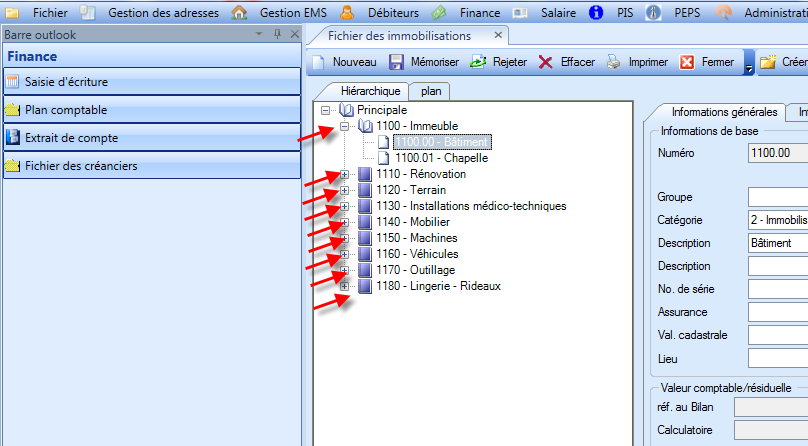Click the Finance panel header
Image resolution: width=808 pixels, height=446 pixels.
pyautogui.click(x=152, y=56)
